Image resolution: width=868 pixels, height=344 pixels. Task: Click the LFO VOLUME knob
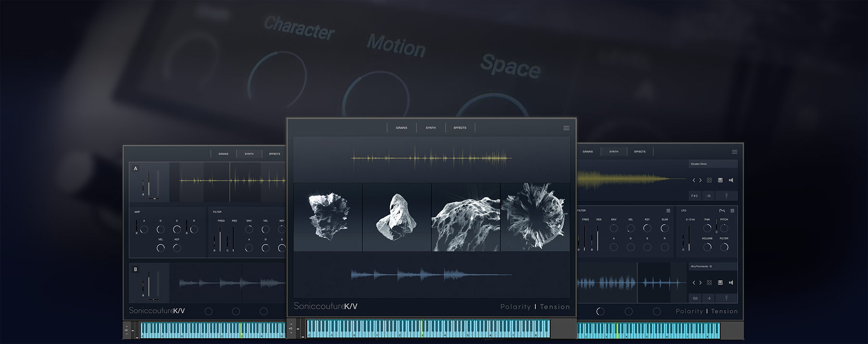pos(707,247)
